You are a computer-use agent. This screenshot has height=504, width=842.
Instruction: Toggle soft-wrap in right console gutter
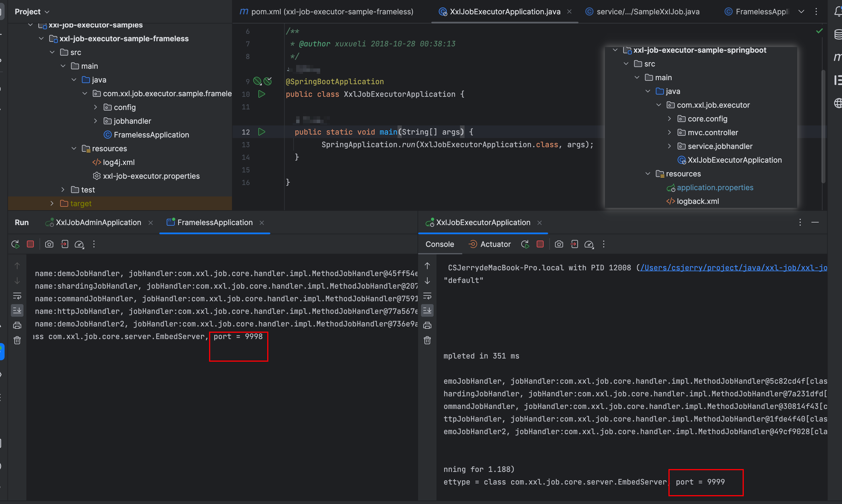click(x=427, y=296)
